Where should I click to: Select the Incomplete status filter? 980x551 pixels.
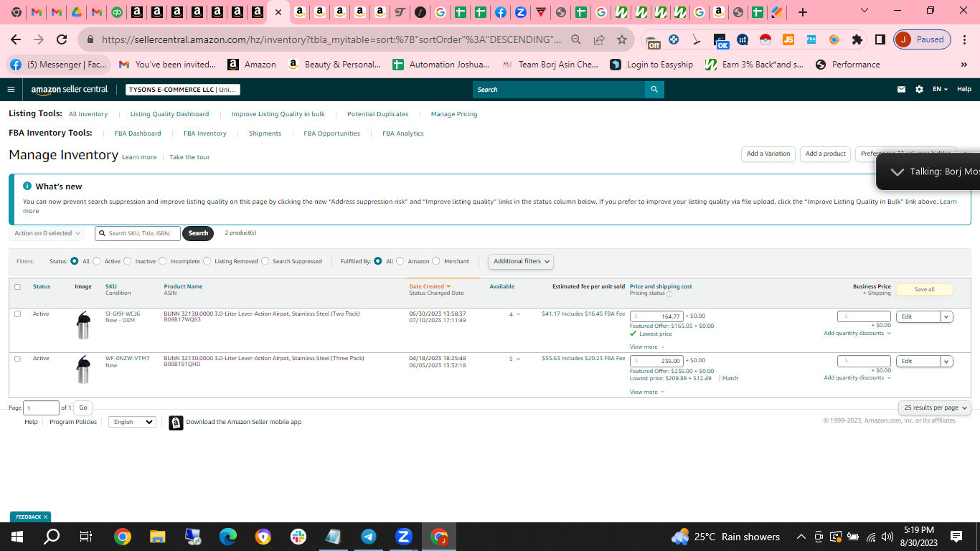coord(163,261)
